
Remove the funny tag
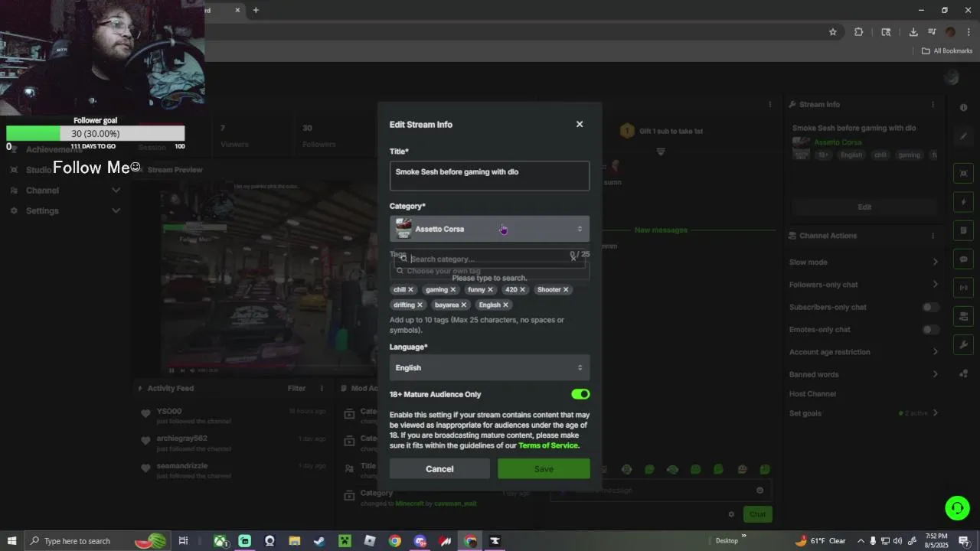490,289
